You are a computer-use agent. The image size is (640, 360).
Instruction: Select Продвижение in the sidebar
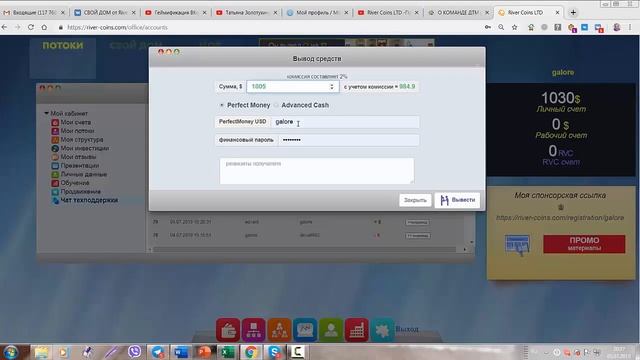point(80,191)
